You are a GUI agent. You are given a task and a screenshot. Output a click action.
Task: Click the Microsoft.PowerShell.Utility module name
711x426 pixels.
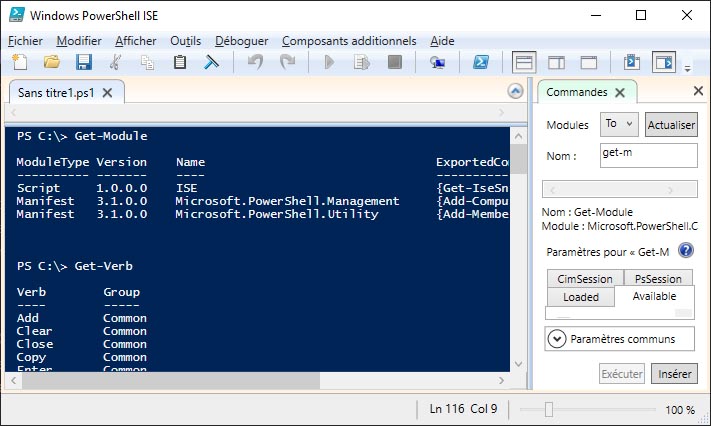point(277,214)
